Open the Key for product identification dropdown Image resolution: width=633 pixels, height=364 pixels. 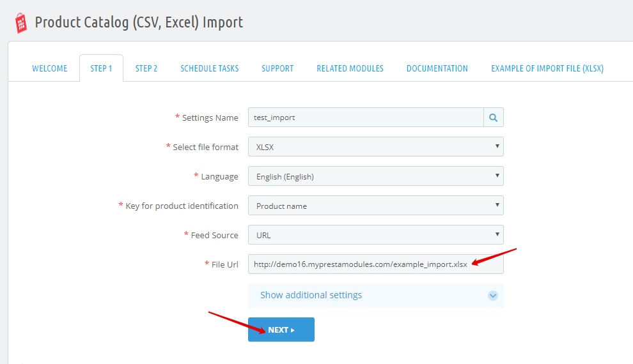click(x=376, y=206)
